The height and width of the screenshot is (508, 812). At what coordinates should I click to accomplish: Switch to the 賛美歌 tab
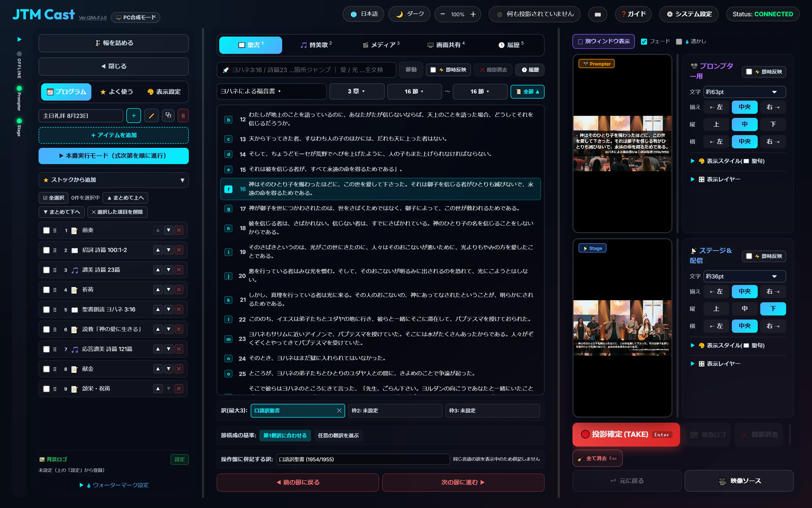tap(316, 45)
